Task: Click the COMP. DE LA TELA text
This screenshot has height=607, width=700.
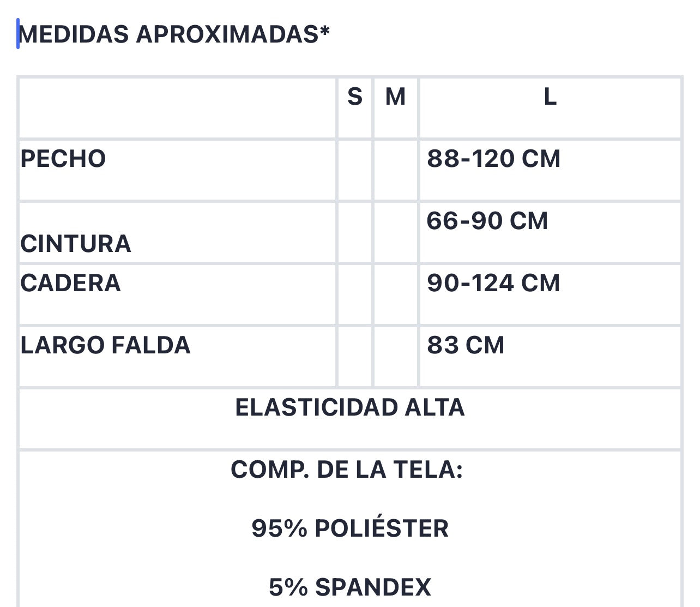Action: pos(347,470)
